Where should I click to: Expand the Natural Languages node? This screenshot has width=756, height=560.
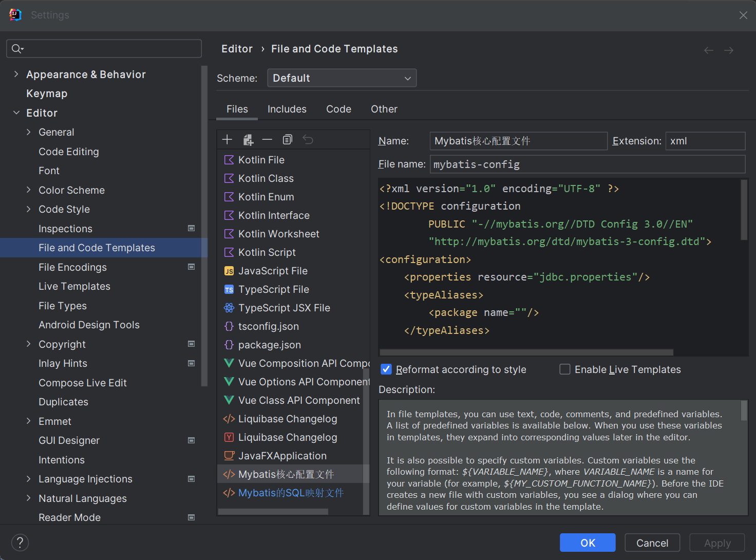29,498
